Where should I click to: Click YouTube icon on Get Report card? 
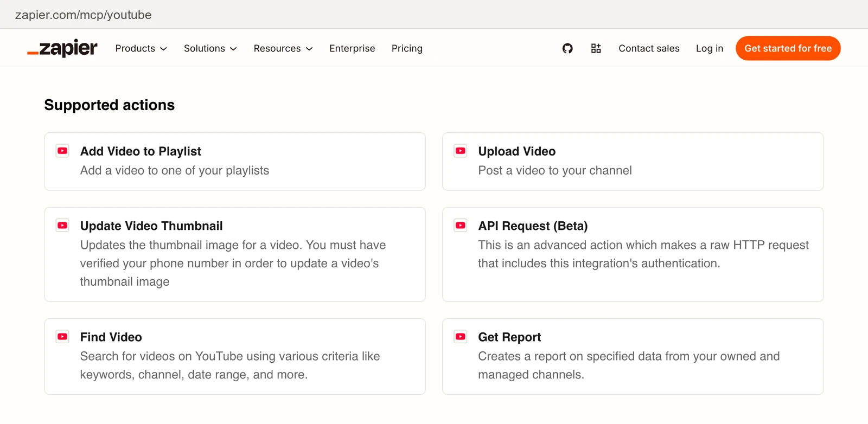(461, 337)
